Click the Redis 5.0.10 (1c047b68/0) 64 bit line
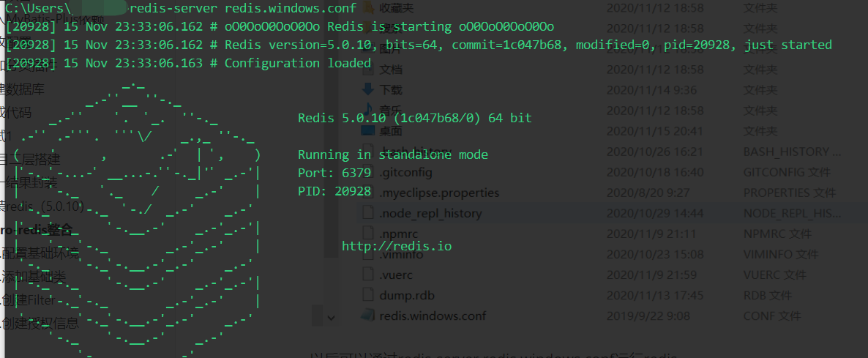Image resolution: width=868 pixels, height=358 pixels. tap(415, 117)
